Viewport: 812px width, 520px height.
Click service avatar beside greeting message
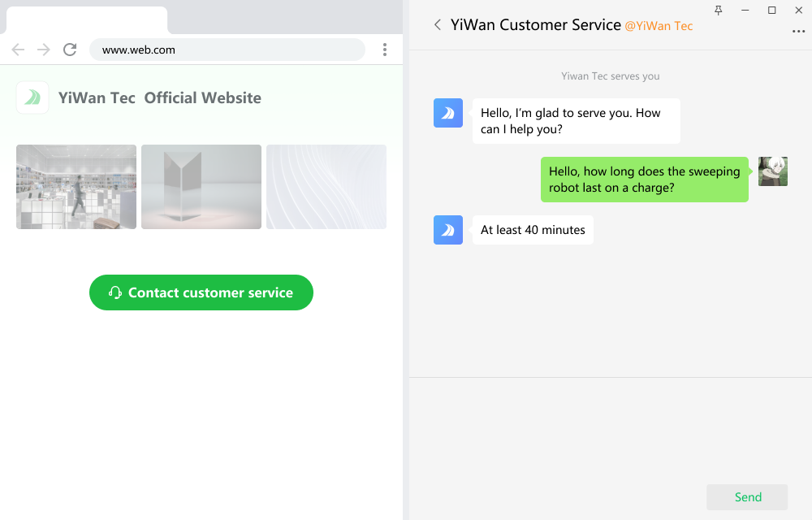coord(448,113)
